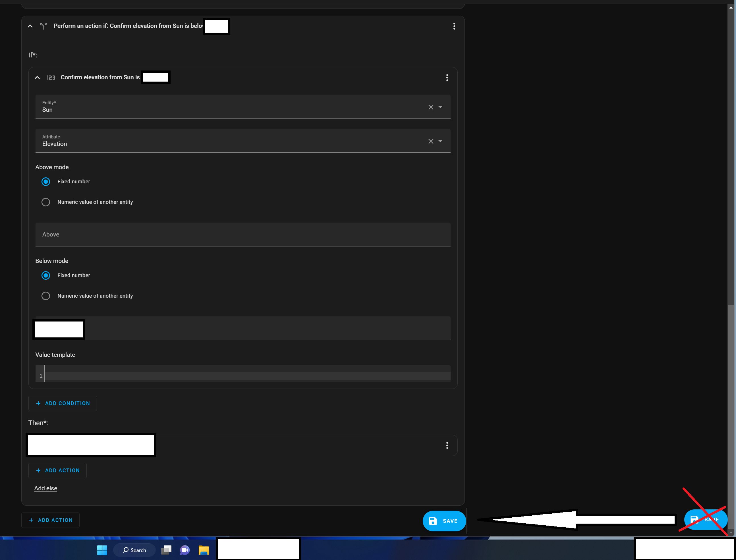Click the Windows Start button
The image size is (736, 560).
pyautogui.click(x=102, y=550)
